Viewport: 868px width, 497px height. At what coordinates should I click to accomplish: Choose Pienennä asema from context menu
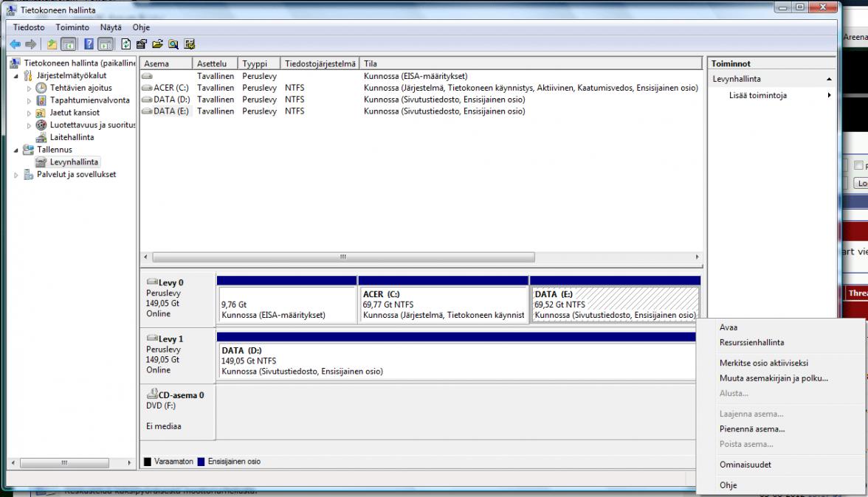coord(751,428)
